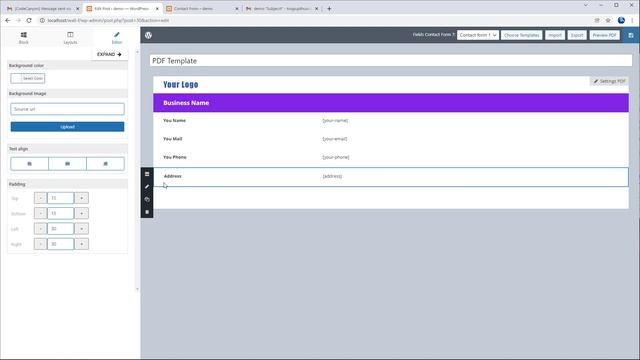Screen dimensions: 640x360
Task: Open Settings PDF button
Action: 609,81
